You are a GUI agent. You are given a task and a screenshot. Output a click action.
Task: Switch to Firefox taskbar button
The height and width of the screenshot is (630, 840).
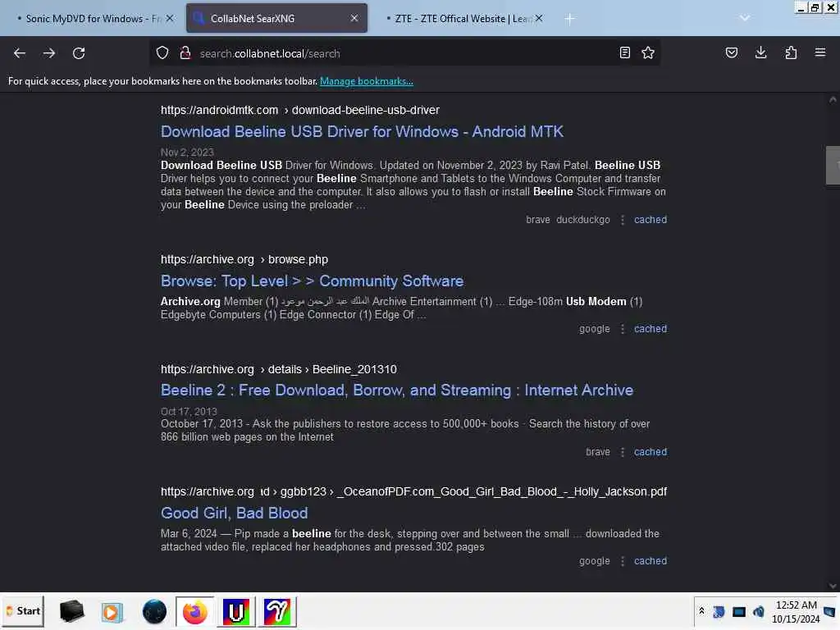coord(195,611)
